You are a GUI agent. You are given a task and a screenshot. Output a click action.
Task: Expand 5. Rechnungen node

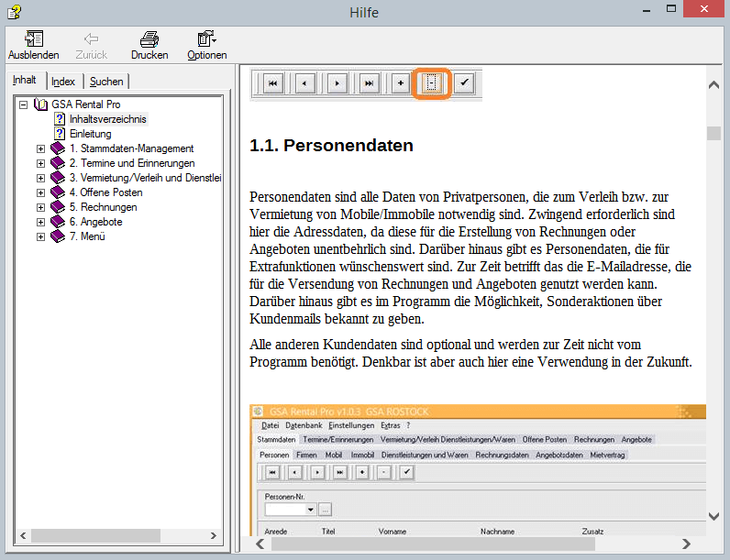40,207
